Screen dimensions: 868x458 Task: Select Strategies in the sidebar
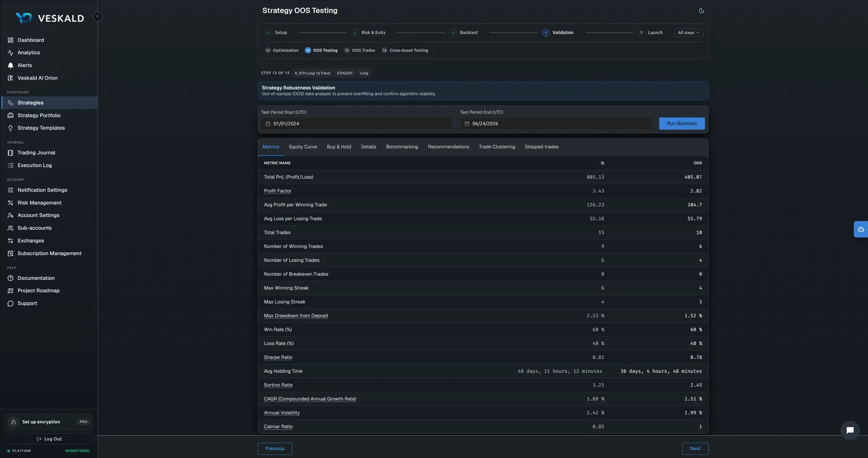point(49,103)
